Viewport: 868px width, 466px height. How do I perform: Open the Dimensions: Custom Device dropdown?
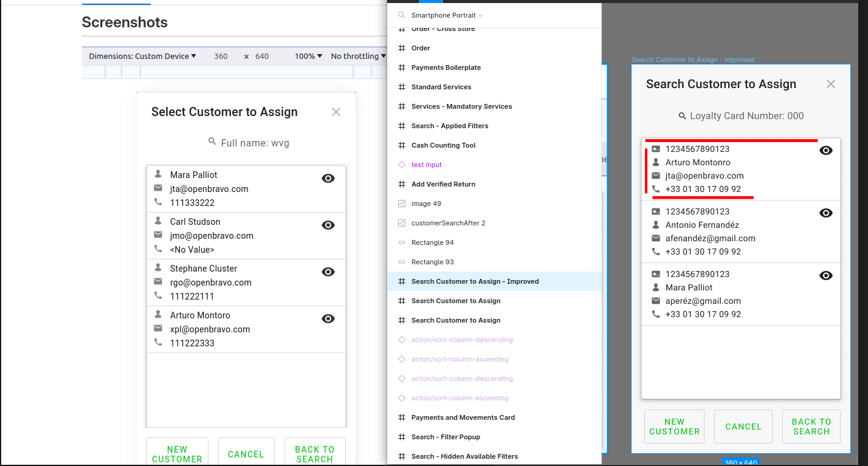[142, 56]
